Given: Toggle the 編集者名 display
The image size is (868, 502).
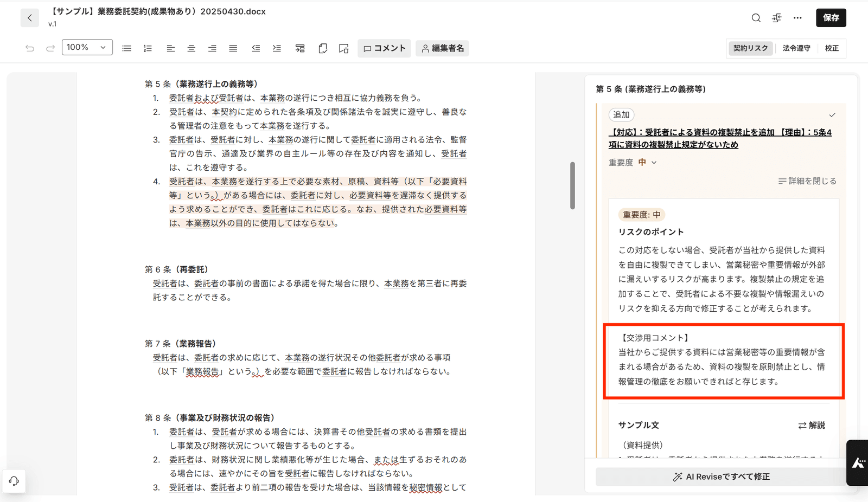Looking at the screenshot, I should tap(443, 48).
